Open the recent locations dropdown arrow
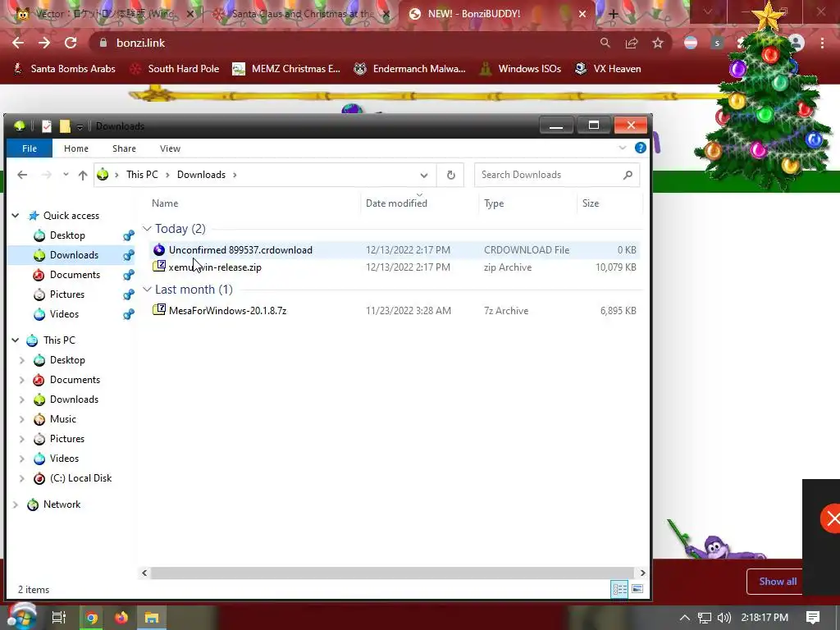Image resolution: width=840 pixels, height=630 pixels. [x=66, y=175]
